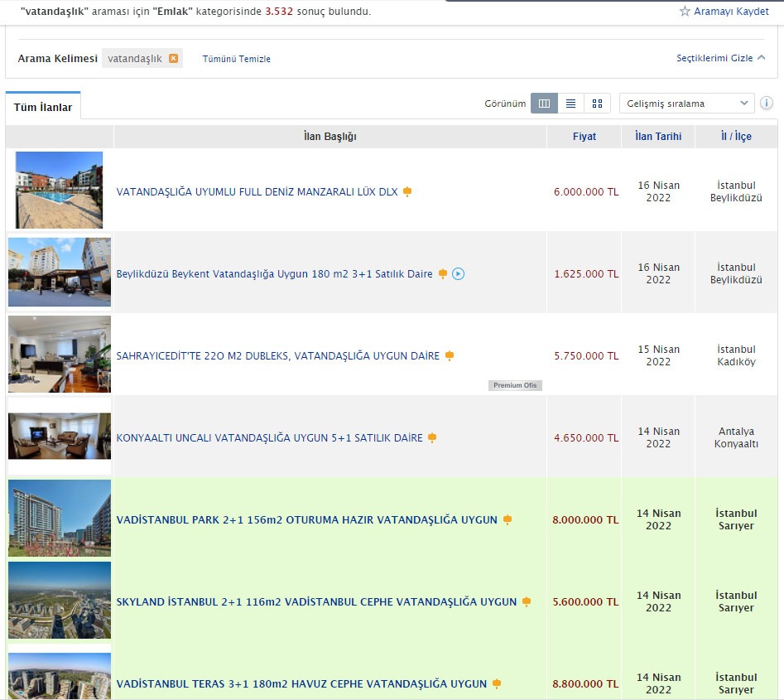Click Tümünü Temizle link
Viewport: 784px width, 700px height.
click(237, 59)
